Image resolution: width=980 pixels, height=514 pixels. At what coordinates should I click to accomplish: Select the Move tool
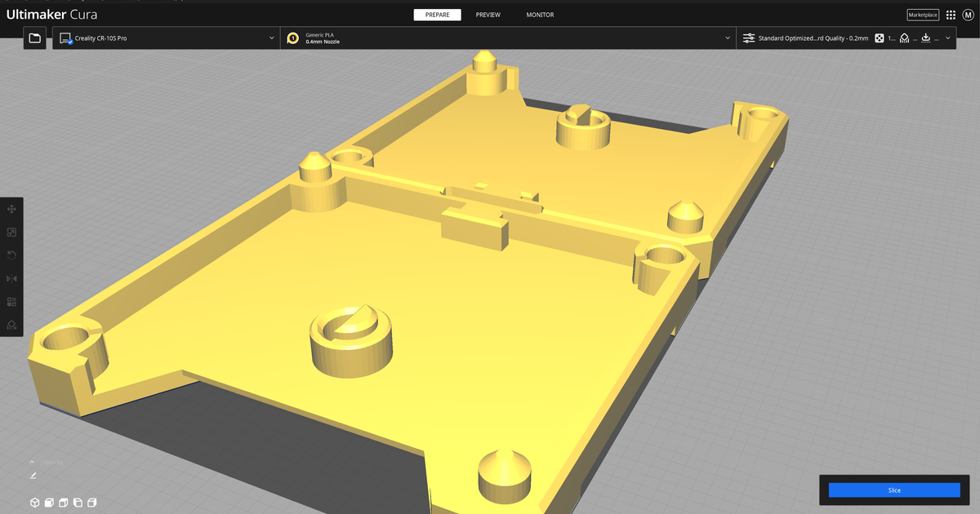point(11,209)
